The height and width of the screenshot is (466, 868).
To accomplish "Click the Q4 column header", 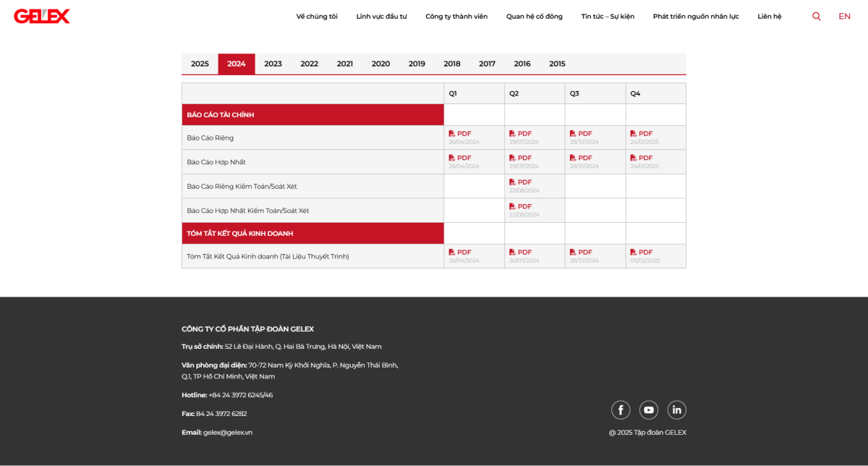I will click(656, 93).
